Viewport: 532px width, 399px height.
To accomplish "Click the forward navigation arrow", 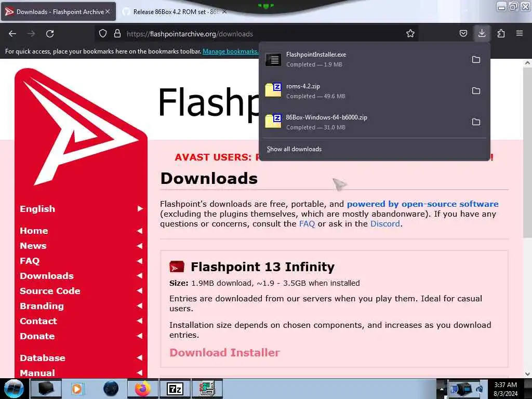I will point(31,34).
